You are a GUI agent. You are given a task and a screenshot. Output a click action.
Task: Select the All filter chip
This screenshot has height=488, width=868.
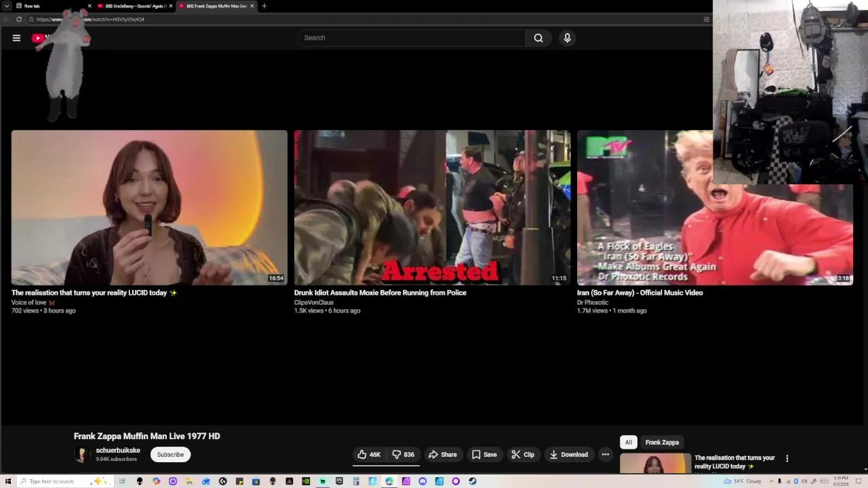pos(629,443)
